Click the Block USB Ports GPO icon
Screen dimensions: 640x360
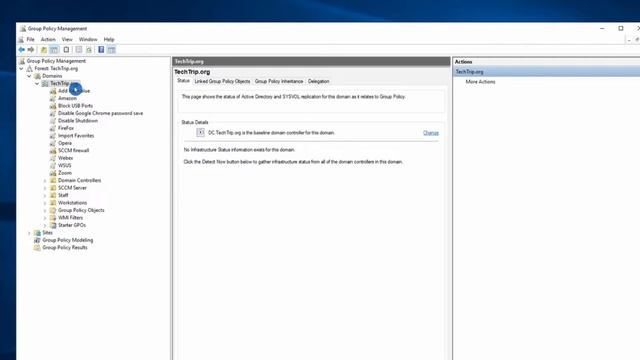[53, 106]
